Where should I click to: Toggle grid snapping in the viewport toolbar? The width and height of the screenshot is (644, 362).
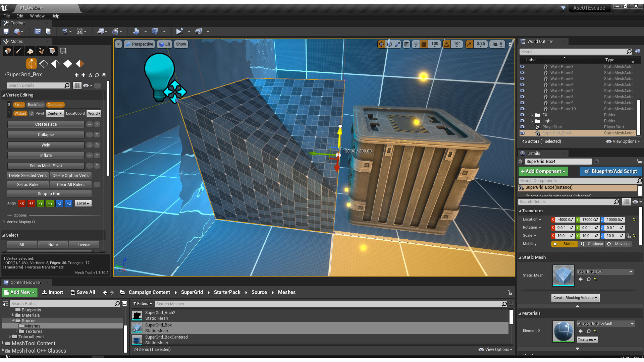tap(424, 44)
